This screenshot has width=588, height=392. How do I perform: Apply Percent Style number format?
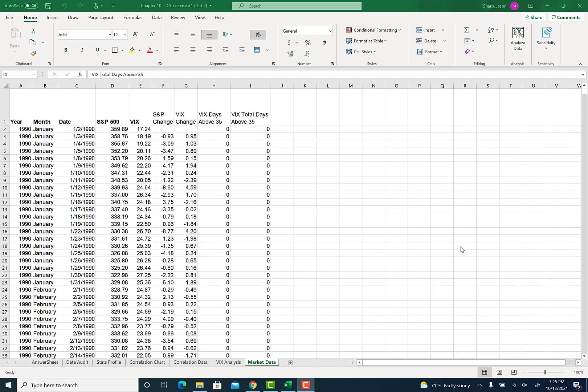(x=308, y=43)
